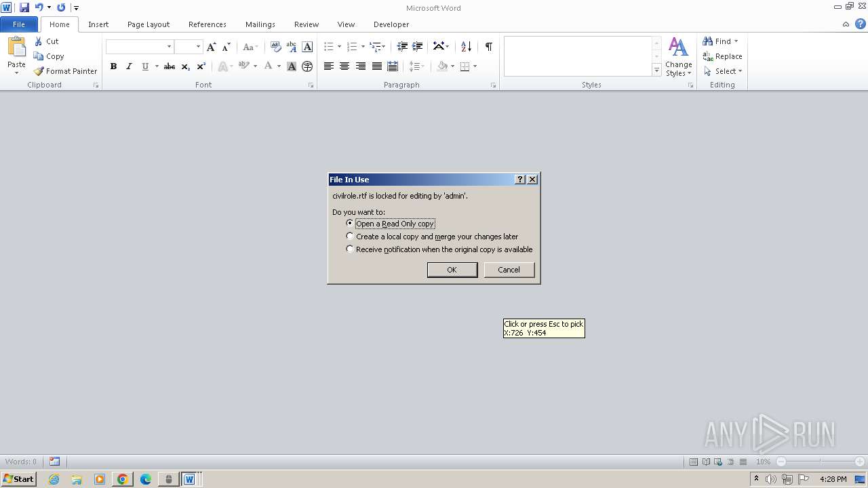Click the Sort icon
868x488 pixels.
click(x=466, y=47)
